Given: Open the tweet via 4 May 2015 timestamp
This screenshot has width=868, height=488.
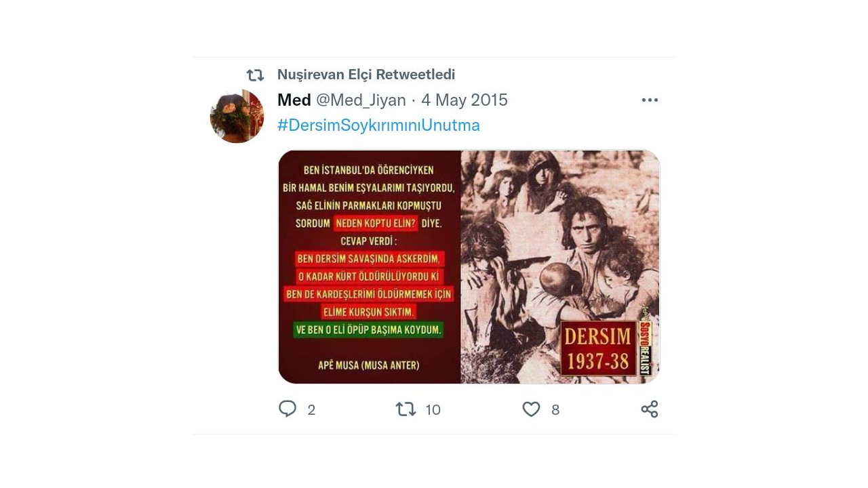Looking at the screenshot, I should pos(465,100).
